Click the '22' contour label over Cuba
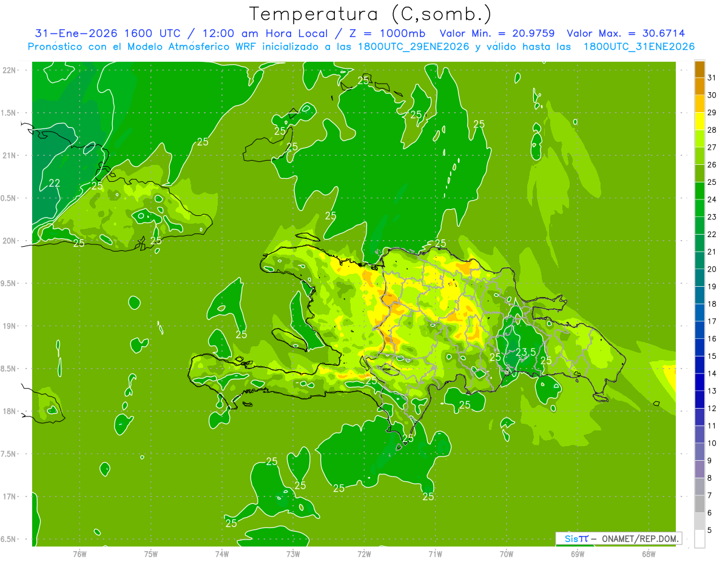 coord(55,183)
